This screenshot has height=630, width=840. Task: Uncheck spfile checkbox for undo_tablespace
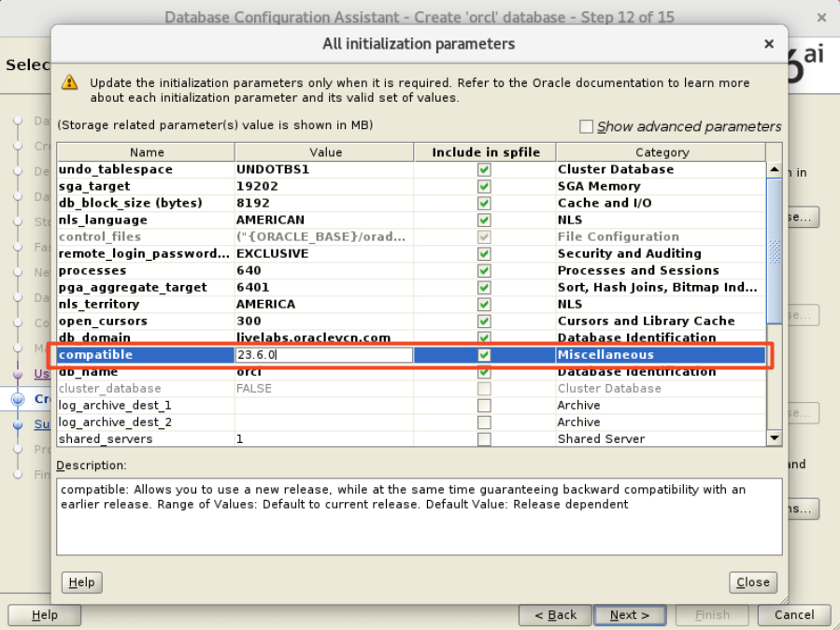[484, 169]
